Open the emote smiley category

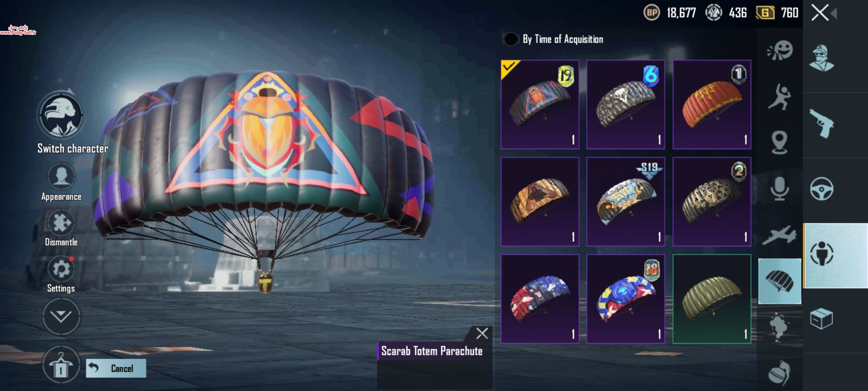[x=780, y=51]
